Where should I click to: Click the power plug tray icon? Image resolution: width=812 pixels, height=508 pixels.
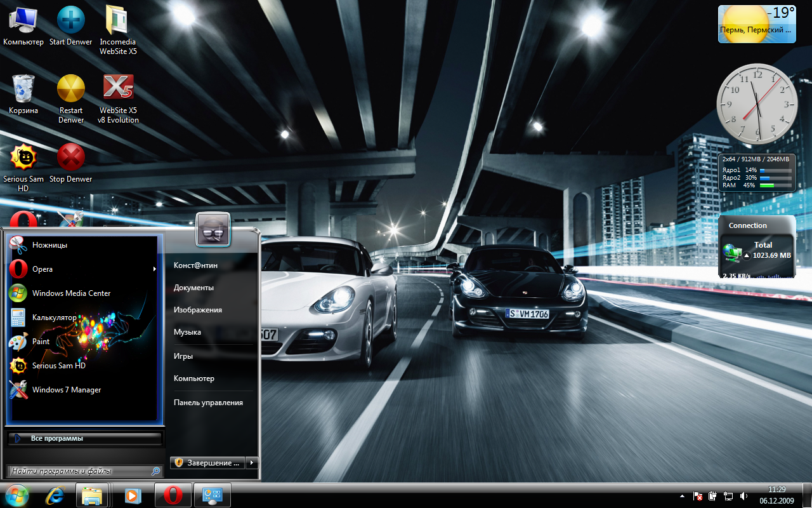[x=713, y=495]
